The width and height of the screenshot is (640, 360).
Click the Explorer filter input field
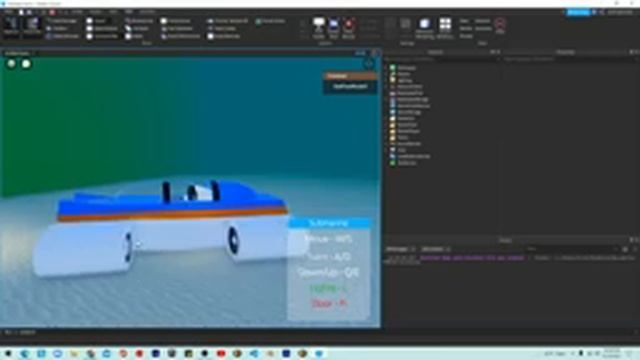441,59
